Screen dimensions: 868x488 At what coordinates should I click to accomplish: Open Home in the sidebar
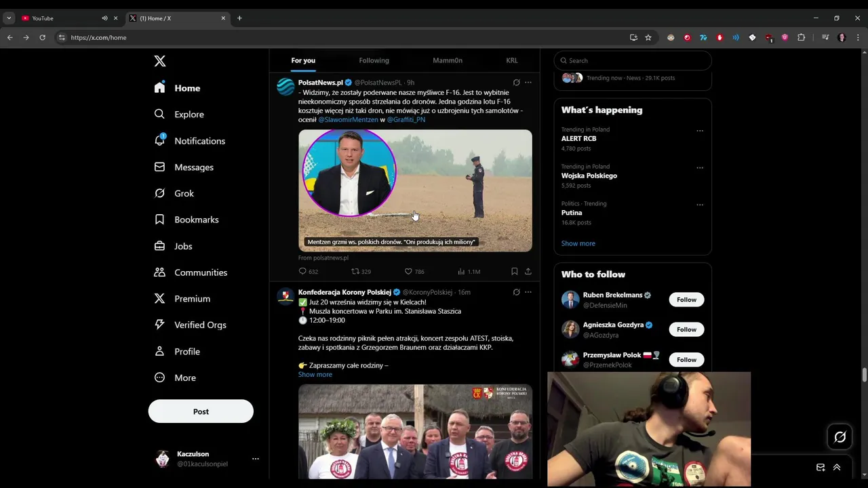[x=177, y=88]
